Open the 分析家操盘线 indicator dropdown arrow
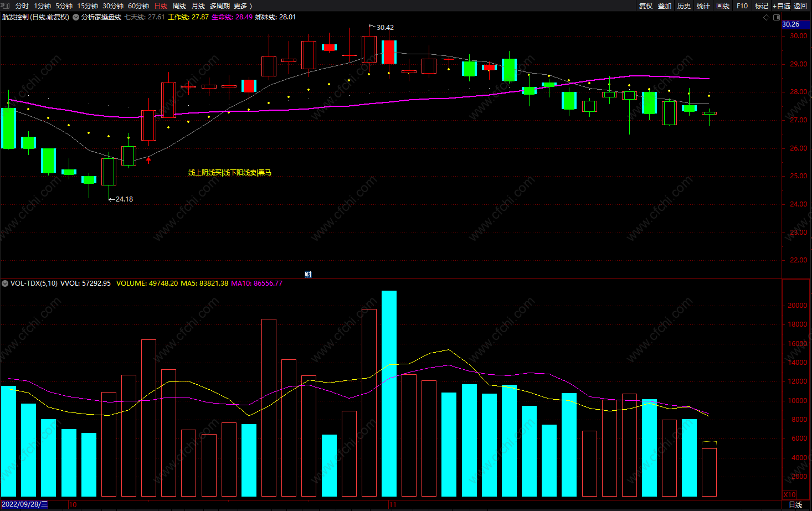 (x=76, y=17)
